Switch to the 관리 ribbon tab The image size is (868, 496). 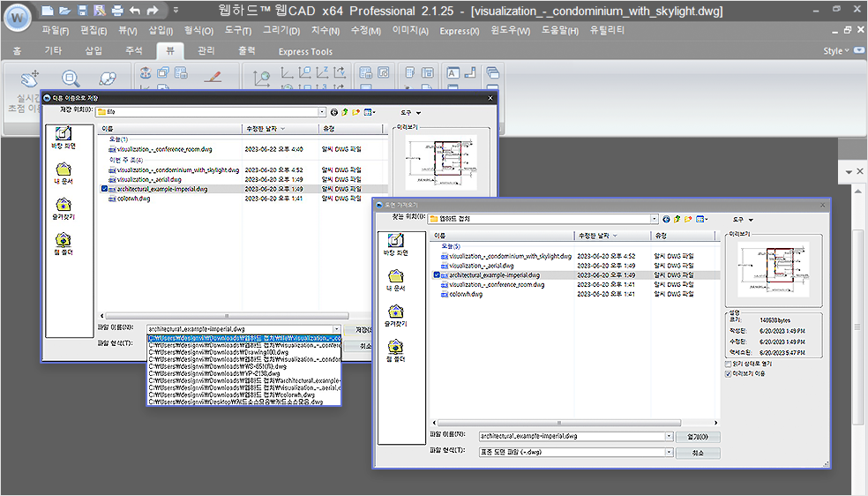coord(206,51)
